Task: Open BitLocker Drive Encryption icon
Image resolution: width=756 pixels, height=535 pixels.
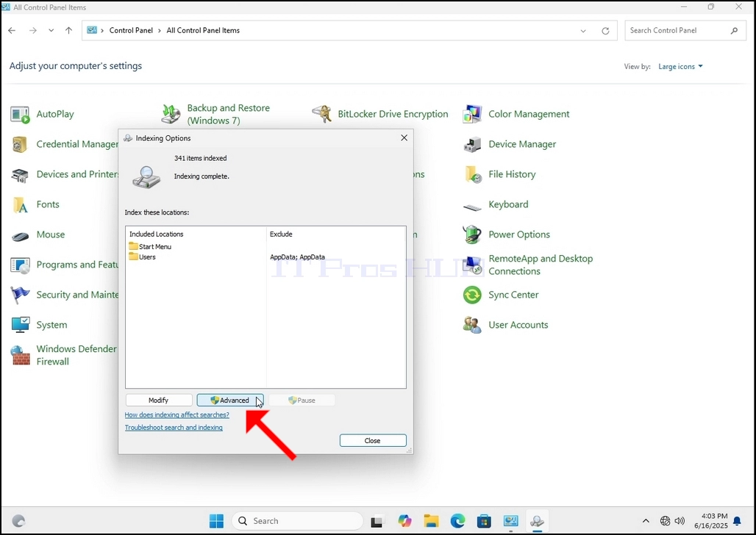Action: pyautogui.click(x=321, y=114)
